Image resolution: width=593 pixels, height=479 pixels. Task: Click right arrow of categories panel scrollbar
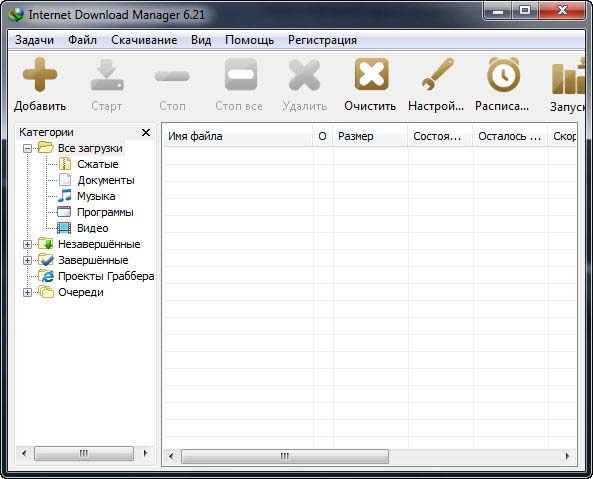tap(146, 453)
